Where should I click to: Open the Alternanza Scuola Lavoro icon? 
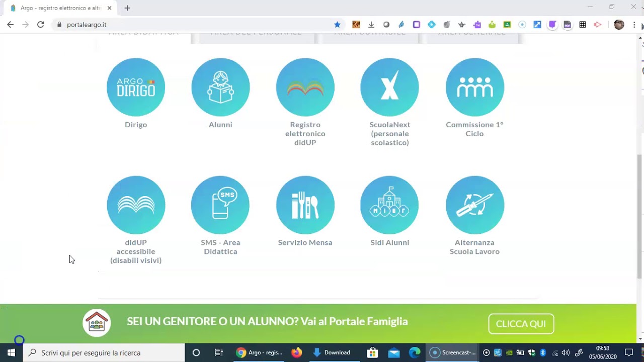tap(475, 205)
